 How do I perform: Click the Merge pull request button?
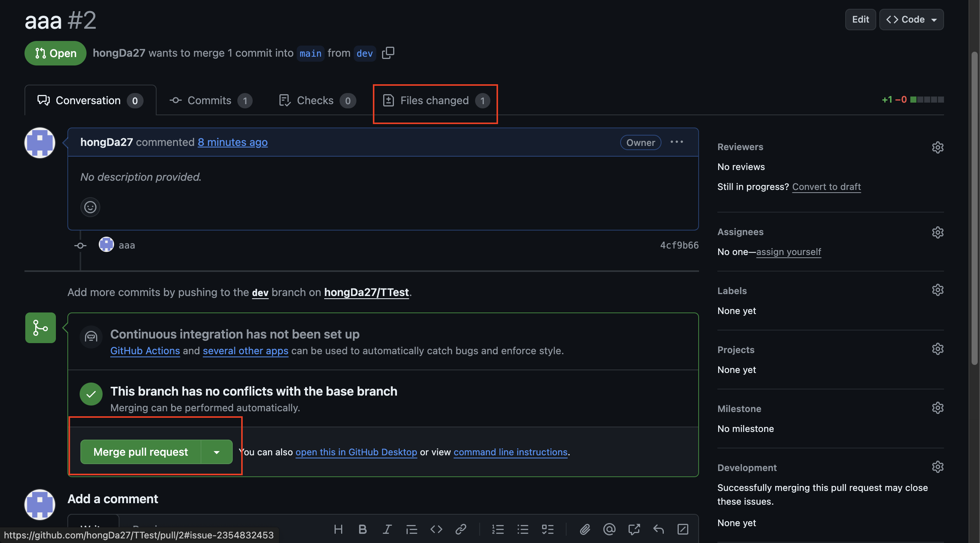point(140,452)
